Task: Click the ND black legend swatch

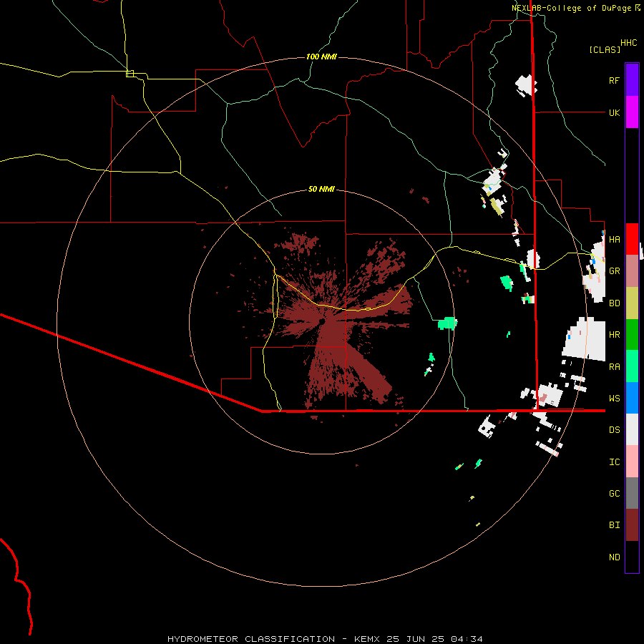Action: click(x=632, y=557)
